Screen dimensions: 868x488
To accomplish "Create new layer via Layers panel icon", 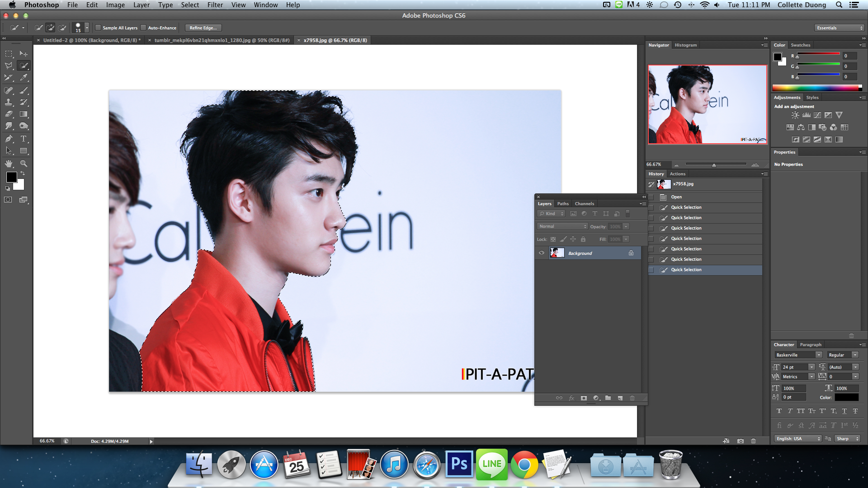I will [x=620, y=398].
